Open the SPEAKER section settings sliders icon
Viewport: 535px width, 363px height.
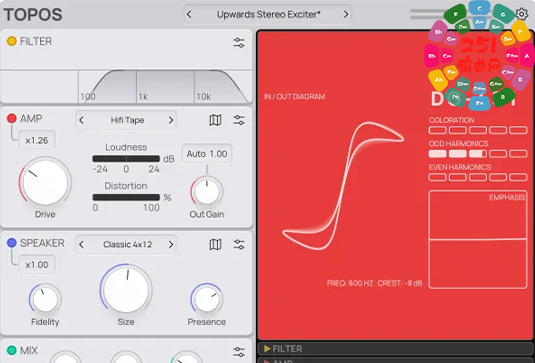(239, 244)
